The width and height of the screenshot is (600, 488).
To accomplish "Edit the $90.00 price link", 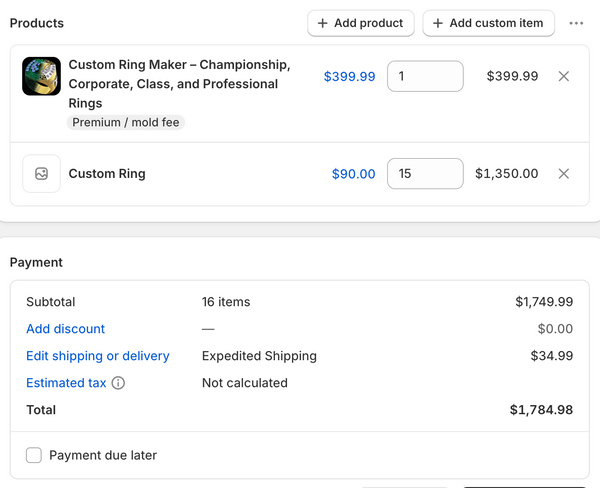I will (x=354, y=174).
